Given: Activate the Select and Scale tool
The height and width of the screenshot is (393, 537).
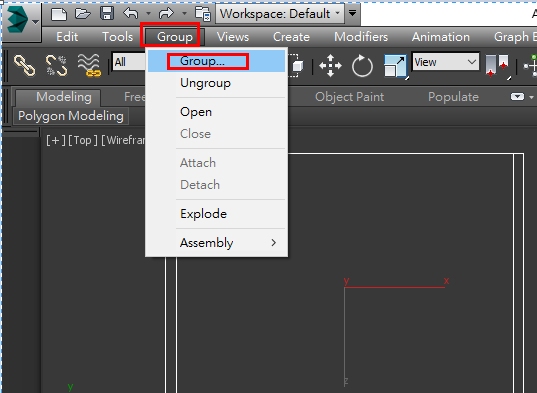Looking at the screenshot, I should [x=395, y=66].
